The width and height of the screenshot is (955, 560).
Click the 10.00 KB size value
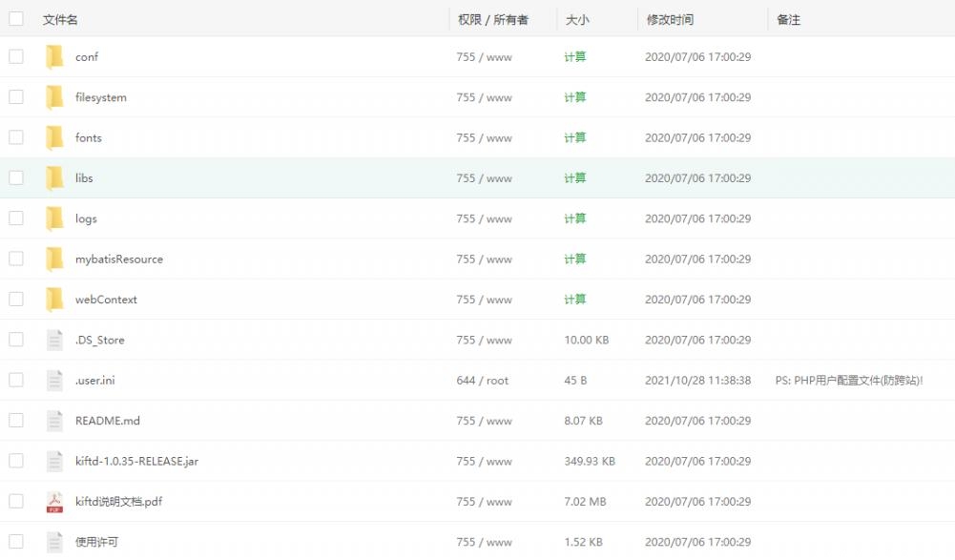pyautogui.click(x=587, y=340)
